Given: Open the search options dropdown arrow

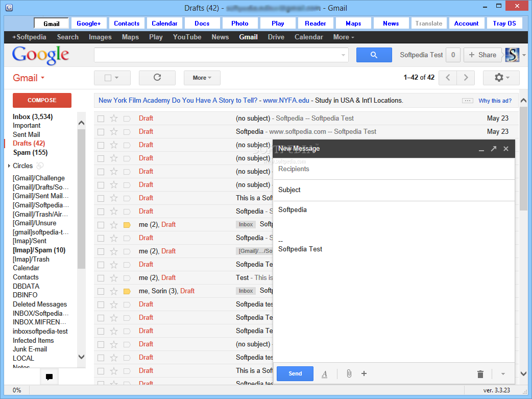Looking at the screenshot, I should click(344, 55).
